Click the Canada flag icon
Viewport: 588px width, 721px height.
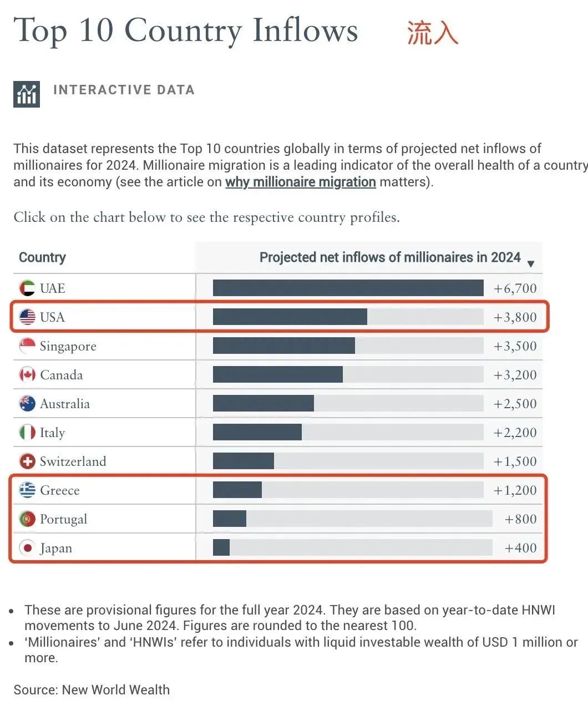tap(27, 374)
